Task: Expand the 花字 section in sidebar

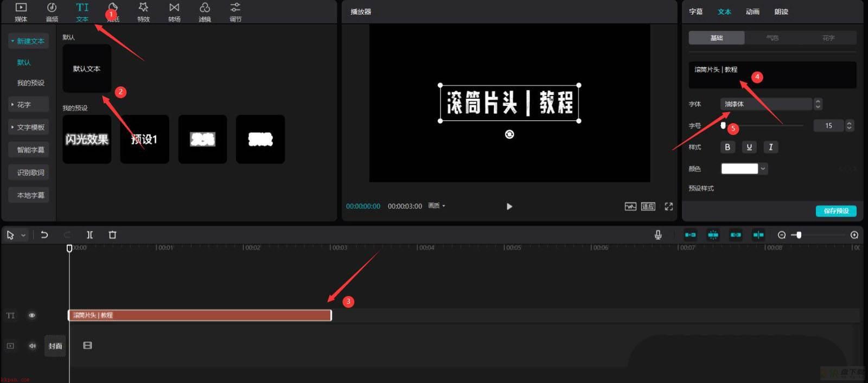Action: [x=28, y=104]
